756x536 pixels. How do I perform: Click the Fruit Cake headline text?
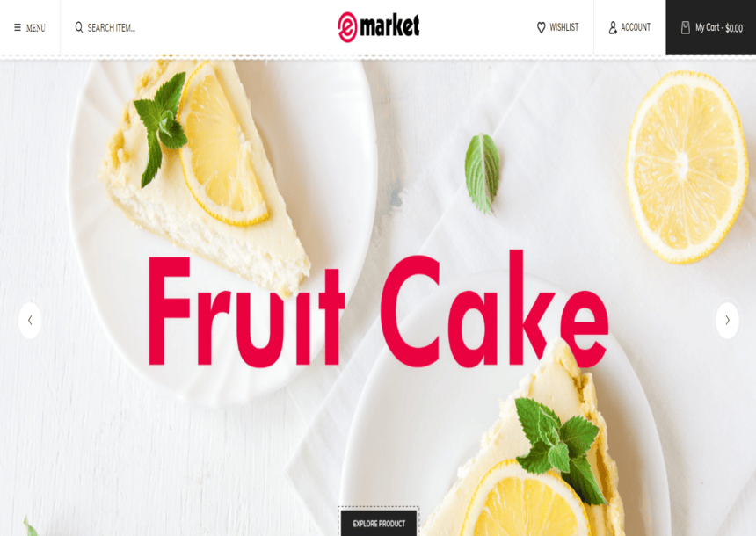(x=378, y=308)
